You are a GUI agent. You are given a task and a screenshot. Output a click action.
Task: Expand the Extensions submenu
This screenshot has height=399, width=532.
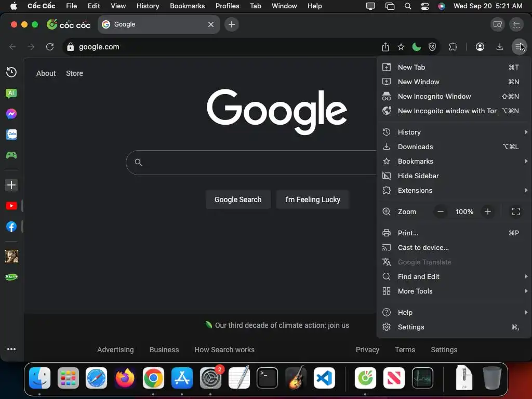[454, 190]
